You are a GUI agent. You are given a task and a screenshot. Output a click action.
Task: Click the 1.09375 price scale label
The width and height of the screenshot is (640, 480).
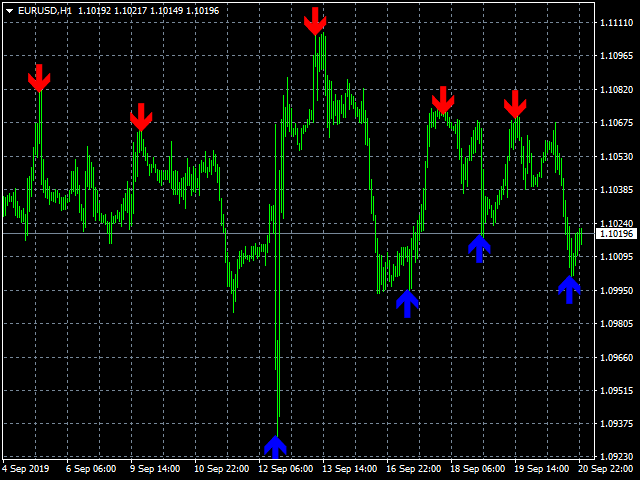(616, 423)
